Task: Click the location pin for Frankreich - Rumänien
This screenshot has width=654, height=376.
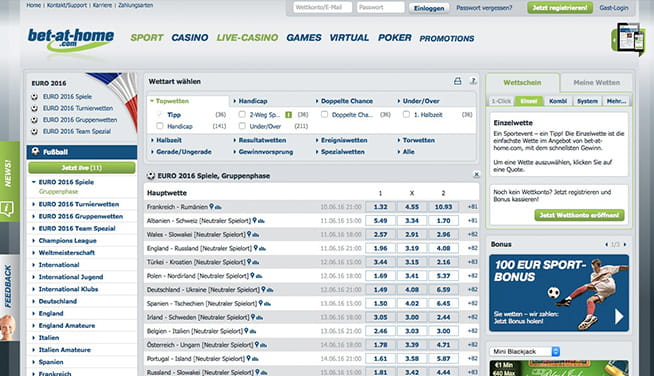Action: tap(211, 207)
